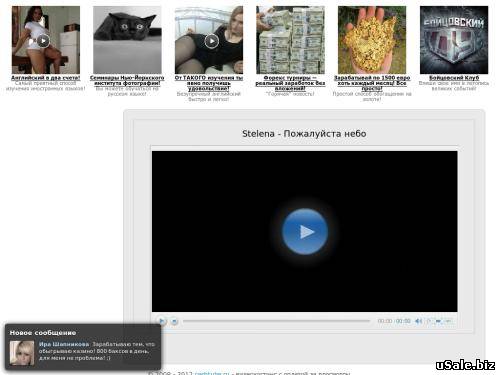This screenshot has height=375, width=500.
Task: Start the video with the big blue play button
Action: (305, 231)
